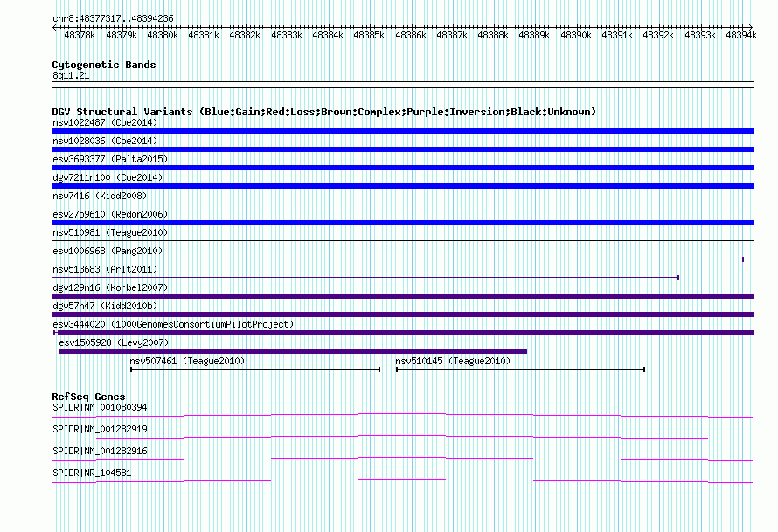Viewport: 778px width, 532px height.
Task: Click the DGV Structural Variants track heading
Action: (324, 112)
